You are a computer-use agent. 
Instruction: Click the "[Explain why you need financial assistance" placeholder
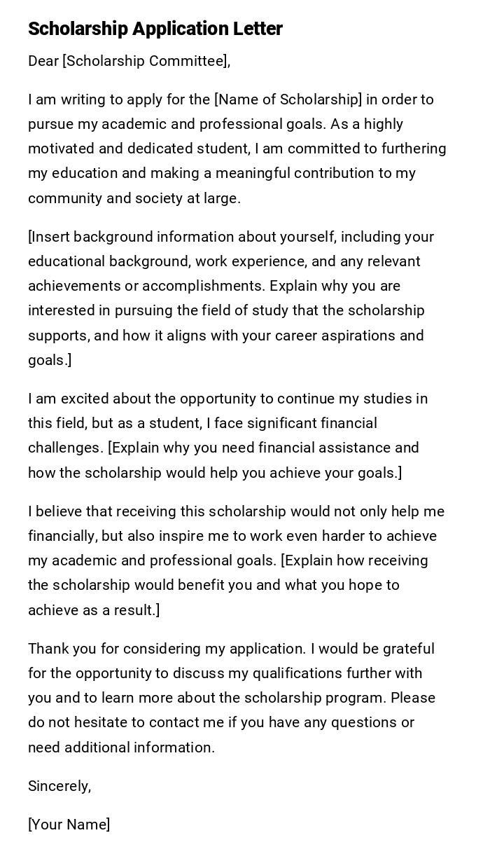[263, 448]
